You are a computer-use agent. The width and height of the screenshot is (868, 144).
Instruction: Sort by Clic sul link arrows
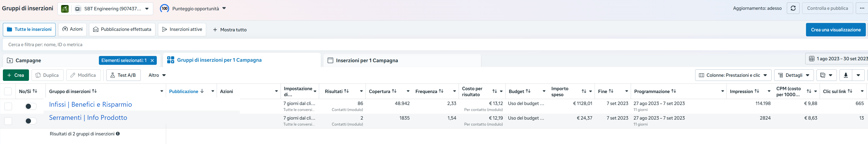pos(850,91)
